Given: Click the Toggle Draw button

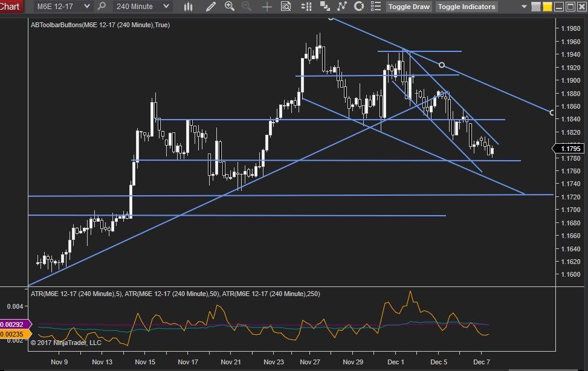Looking at the screenshot, I should coord(409,7).
